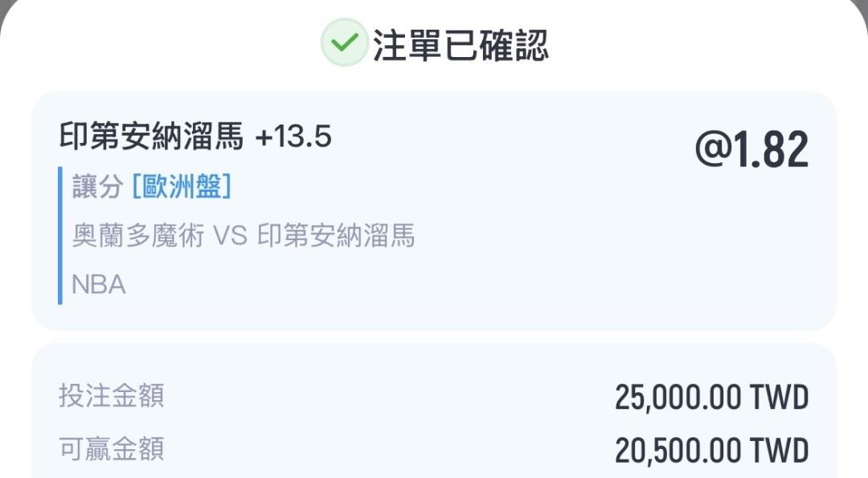Tap the NBA league label
This screenshot has height=478, width=868.
[x=98, y=285]
